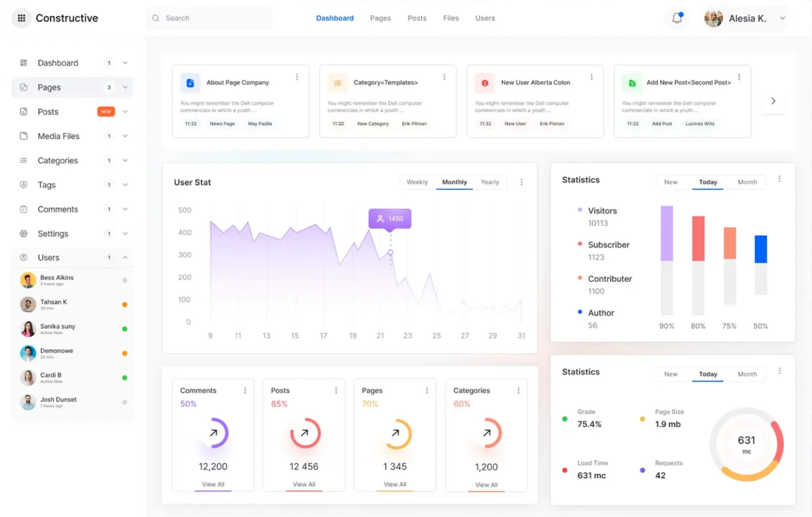Click the Categories list icon in sidebar
812x517 pixels.
coord(23,160)
